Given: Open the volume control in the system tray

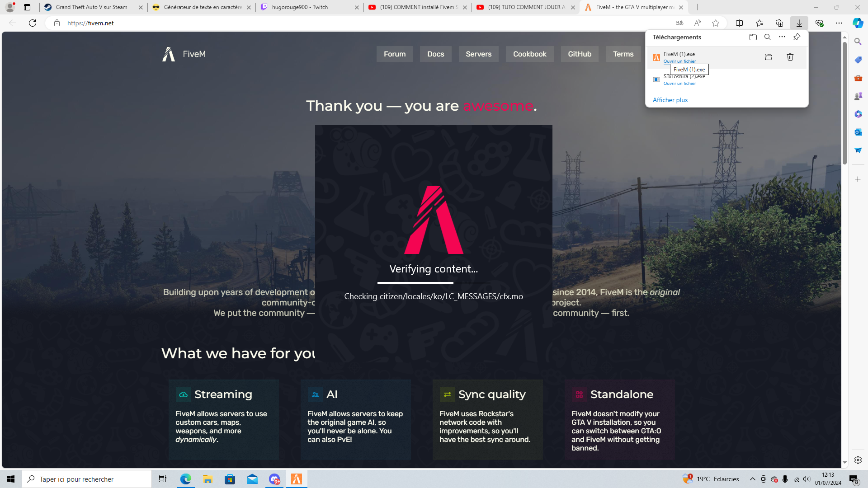Looking at the screenshot, I should click(807, 479).
